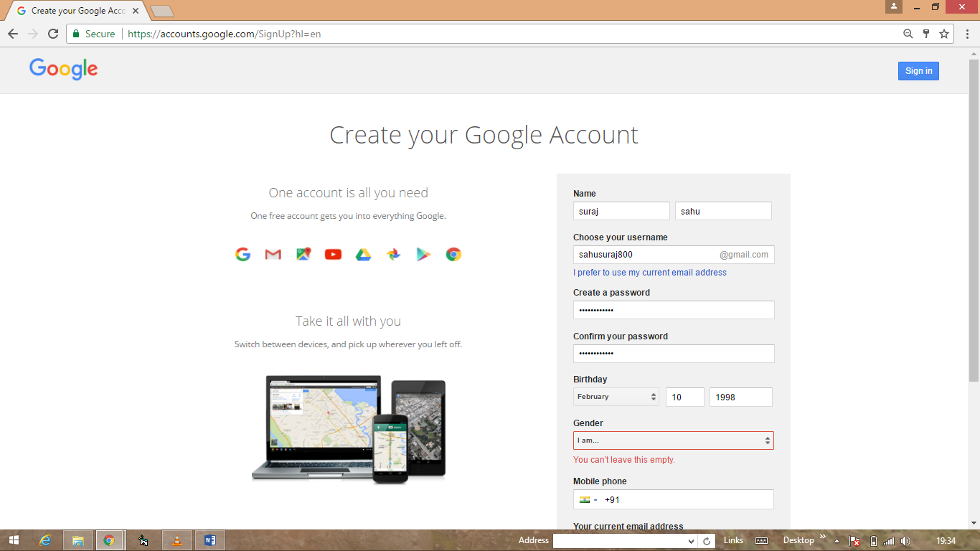Click the battery tray icon
980x551 pixels.
click(x=873, y=541)
